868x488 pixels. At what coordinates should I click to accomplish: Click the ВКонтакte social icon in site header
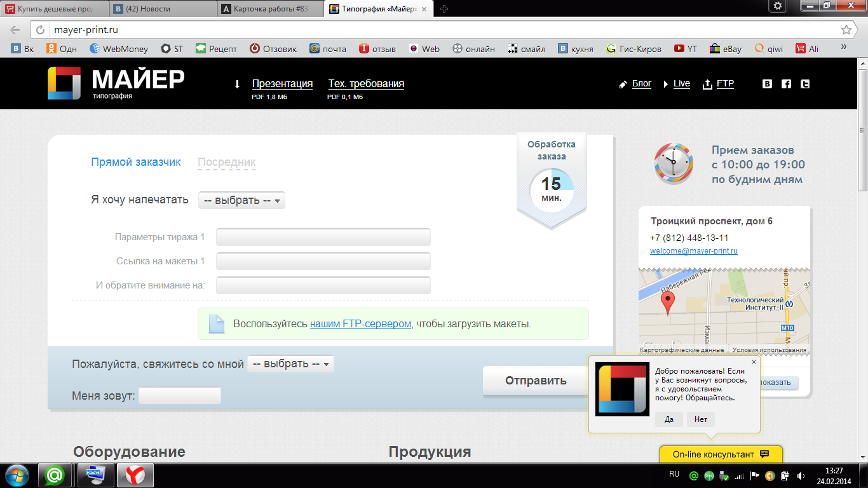point(767,84)
